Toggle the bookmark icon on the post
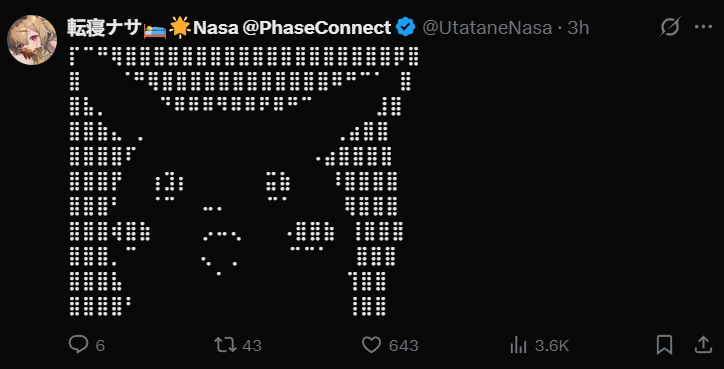This screenshot has height=369, width=724. (664, 345)
